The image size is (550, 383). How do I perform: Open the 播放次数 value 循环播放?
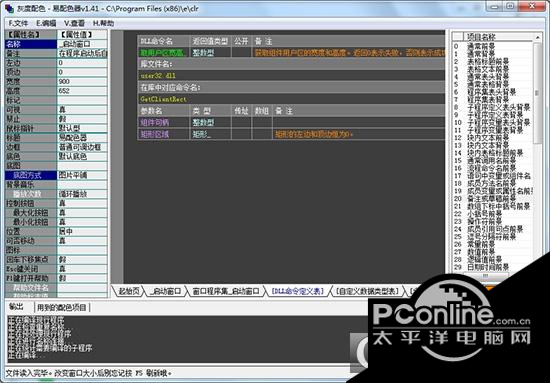pyautogui.click(x=82, y=194)
